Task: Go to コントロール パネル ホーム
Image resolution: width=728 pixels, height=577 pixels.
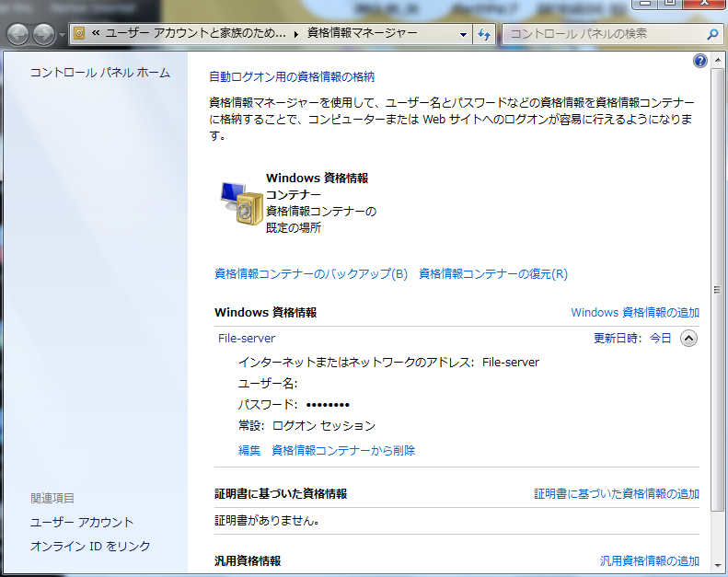Action: [100, 73]
